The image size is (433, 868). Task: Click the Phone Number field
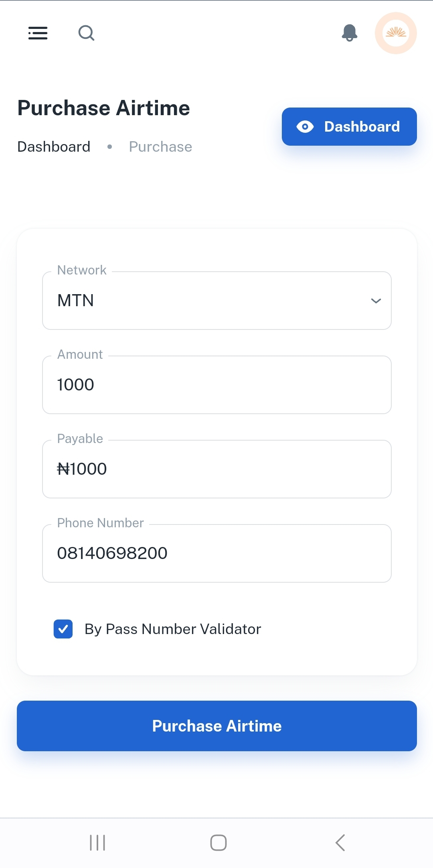[216, 553]
